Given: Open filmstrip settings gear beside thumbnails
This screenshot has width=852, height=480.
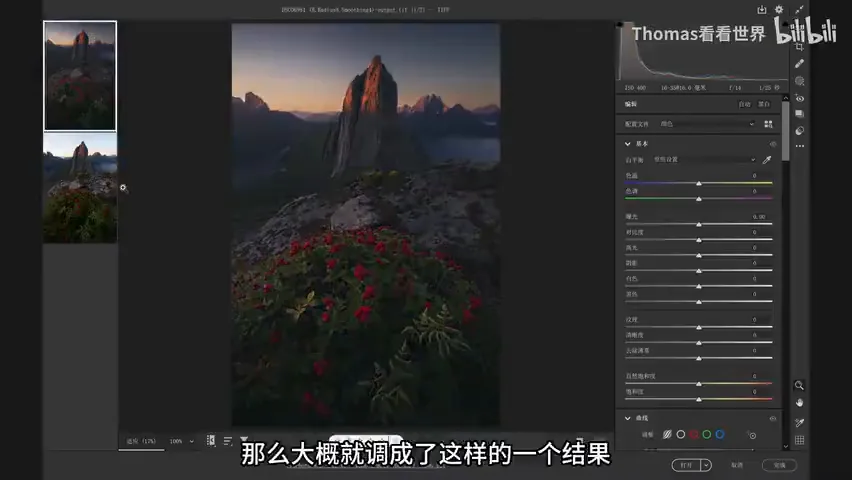Looking at the screenshot, I should pos(123,188).
